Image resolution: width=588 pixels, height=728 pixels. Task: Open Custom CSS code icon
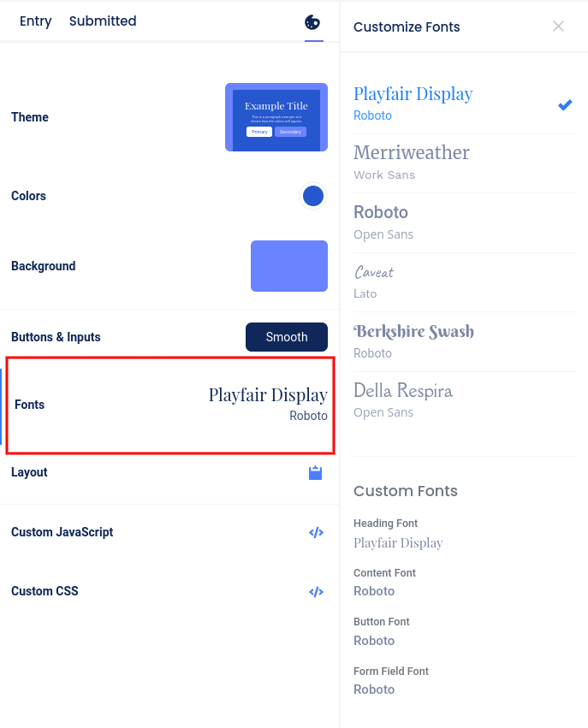point(317,591)
